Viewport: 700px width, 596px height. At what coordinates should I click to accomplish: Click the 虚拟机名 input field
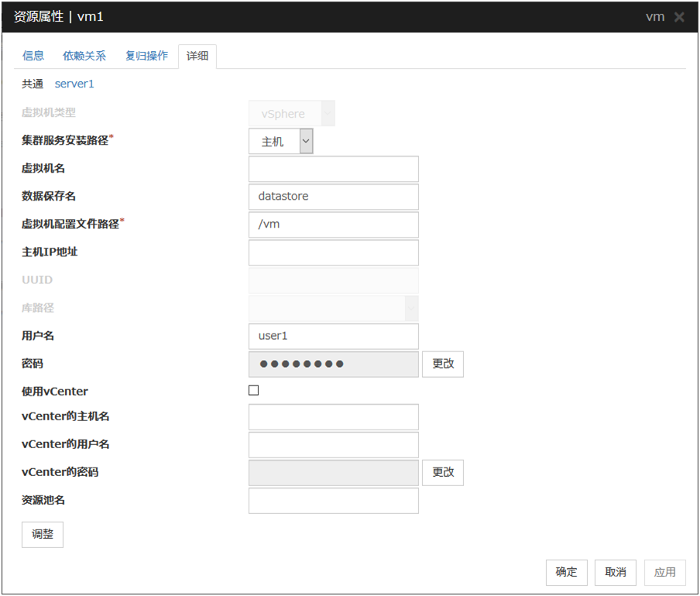(x=333, y=169)
